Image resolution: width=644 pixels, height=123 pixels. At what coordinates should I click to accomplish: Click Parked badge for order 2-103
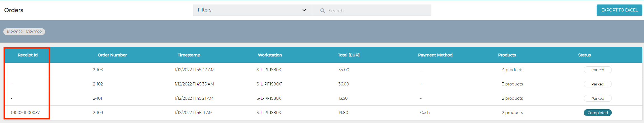click(597, 70)
